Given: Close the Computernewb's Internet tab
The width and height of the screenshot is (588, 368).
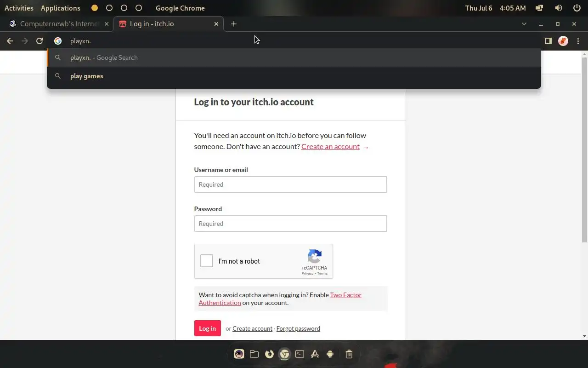Looking at the screenshot, I should pyautogui.click(x=107, y=24).
